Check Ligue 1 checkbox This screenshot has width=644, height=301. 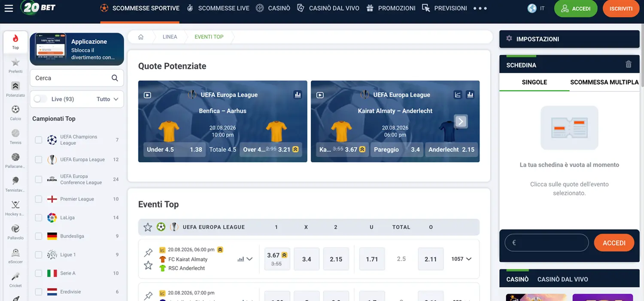click(x=39, y=255)
